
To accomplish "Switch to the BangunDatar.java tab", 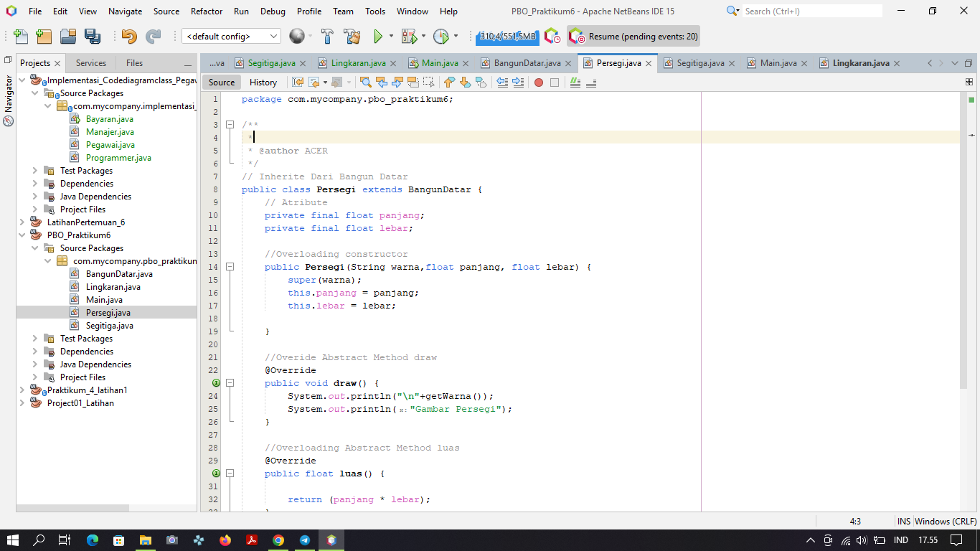I will [x=527, y=63].
